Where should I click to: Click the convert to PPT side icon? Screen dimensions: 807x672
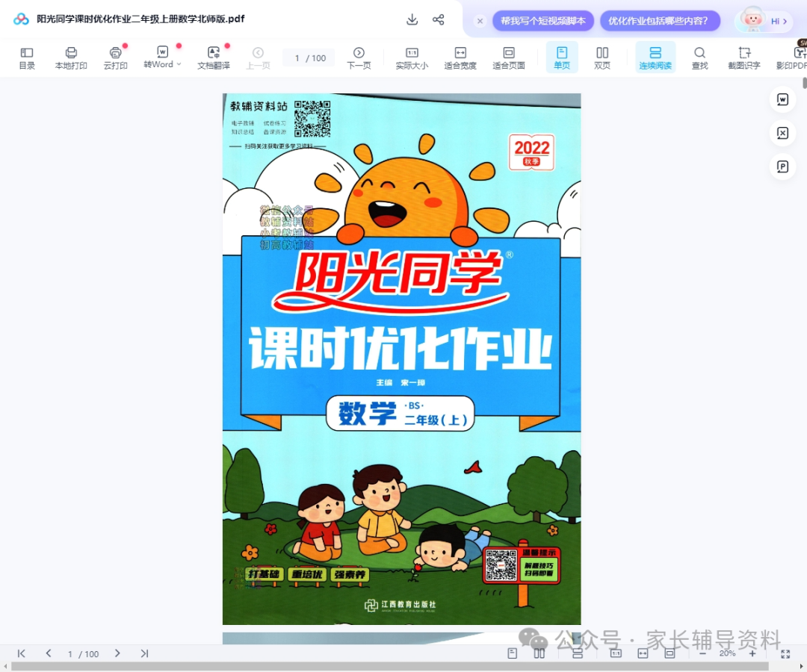coord(782,167)
